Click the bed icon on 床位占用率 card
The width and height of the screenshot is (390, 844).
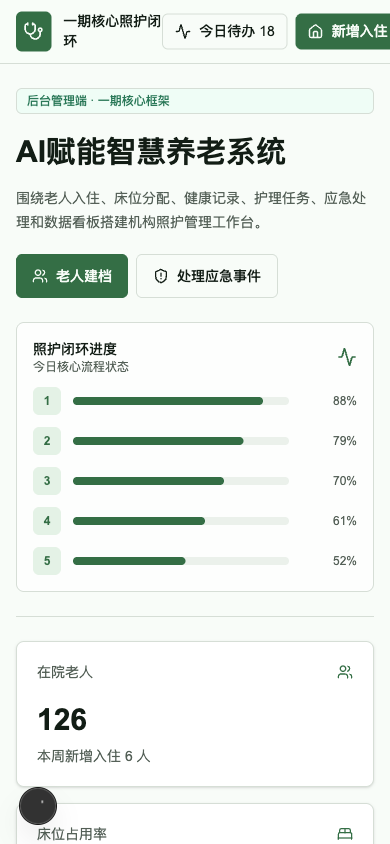(345, 834)
